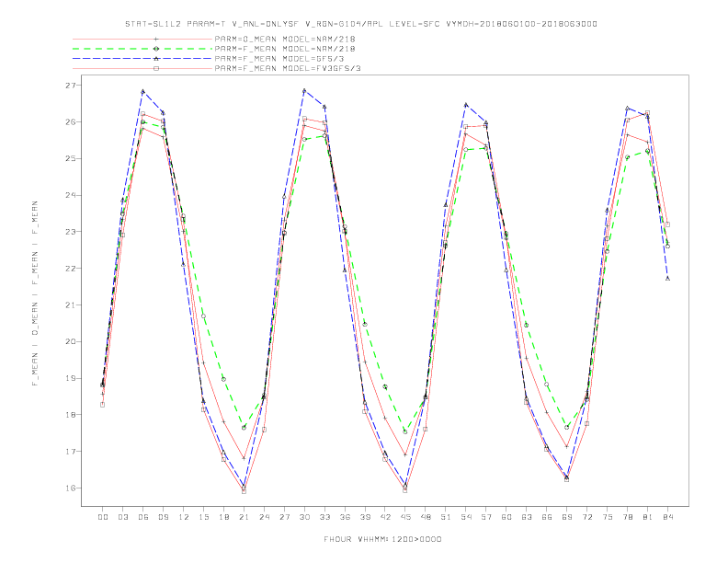Click y-axis tick label 18
This screenshot has width=728, height=563.
pyautogui.click(x=71, y=415)
